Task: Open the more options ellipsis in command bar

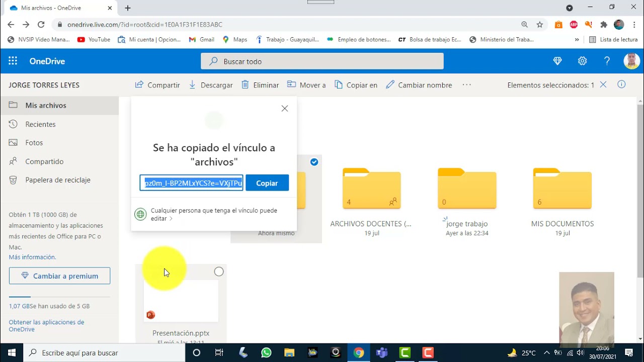Action: pos(467,85)
